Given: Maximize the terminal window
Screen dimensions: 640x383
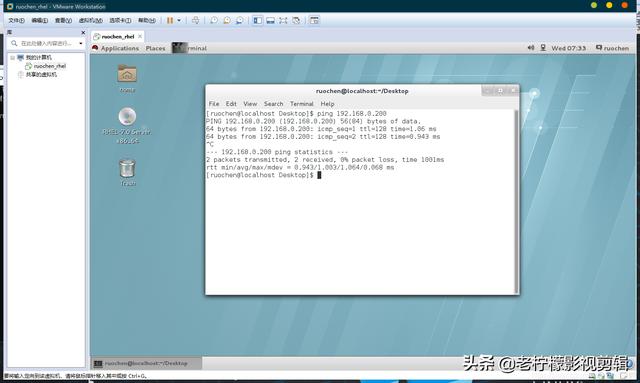Looking at the screenshot, I should click(500, 91).
